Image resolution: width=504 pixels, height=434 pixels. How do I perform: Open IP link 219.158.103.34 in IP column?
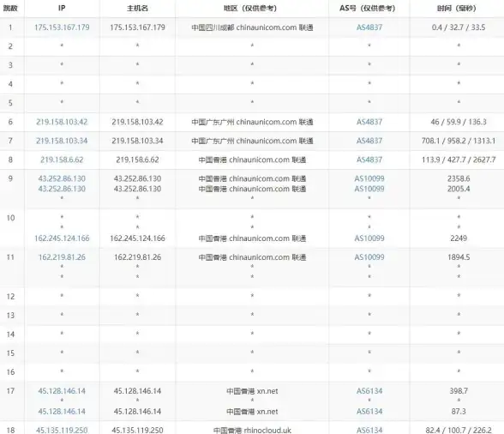point(62,141)
